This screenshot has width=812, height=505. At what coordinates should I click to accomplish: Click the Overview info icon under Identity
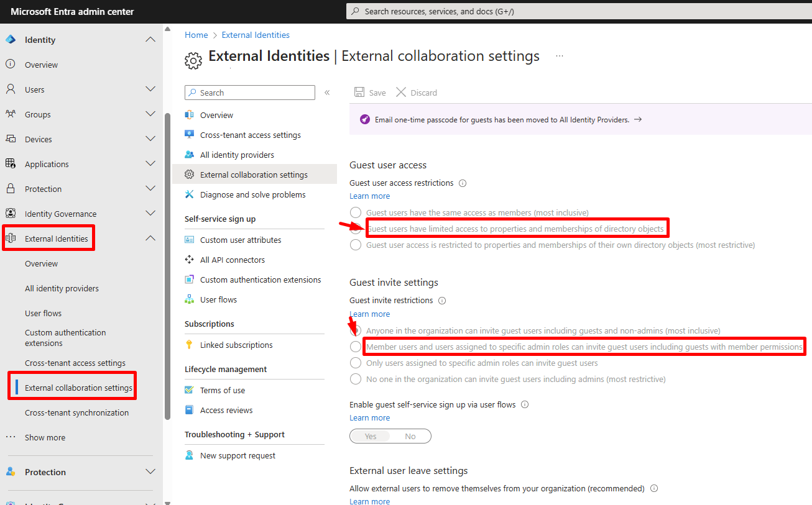click(x=10, y=64)
